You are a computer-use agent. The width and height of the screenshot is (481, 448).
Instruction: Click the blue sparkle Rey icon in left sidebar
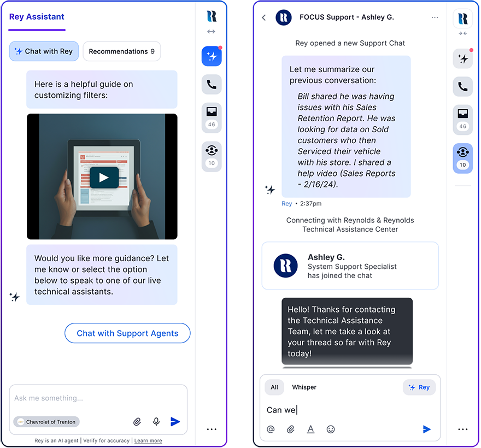tap(212, 56)
